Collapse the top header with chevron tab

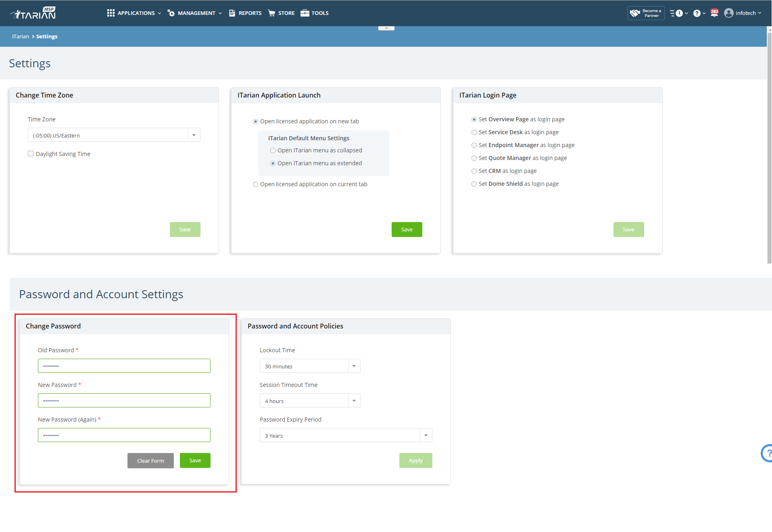point(386,28)
